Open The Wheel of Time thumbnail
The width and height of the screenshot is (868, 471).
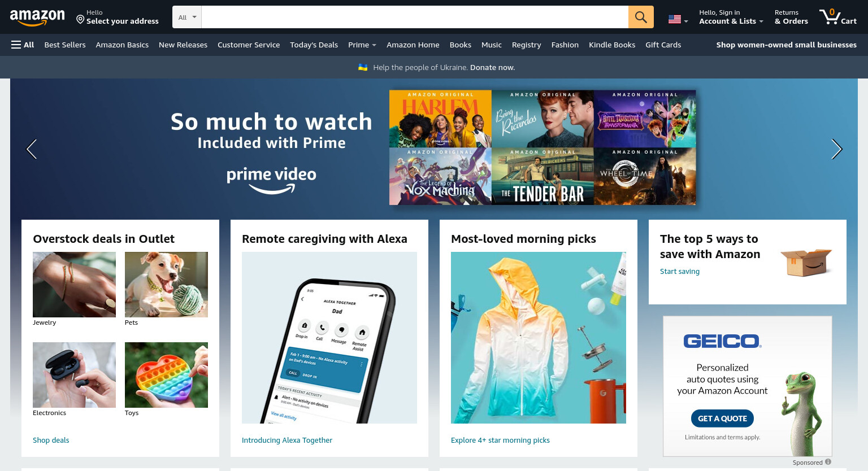(645, 176)
